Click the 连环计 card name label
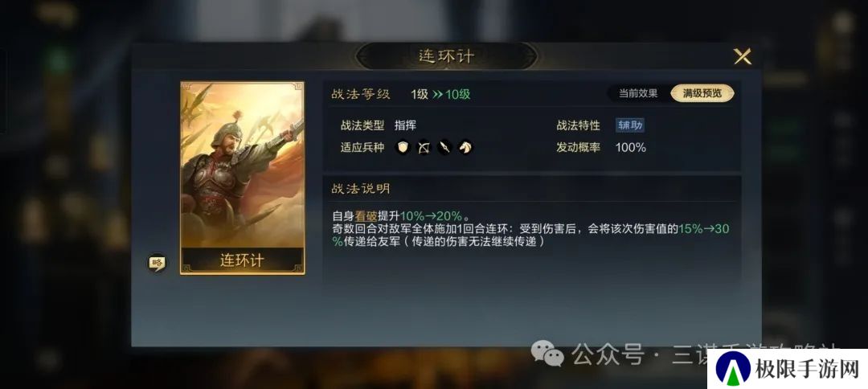The width and height of the screenshot is (868, 389). pyautogui.click(x=243, y=260)
